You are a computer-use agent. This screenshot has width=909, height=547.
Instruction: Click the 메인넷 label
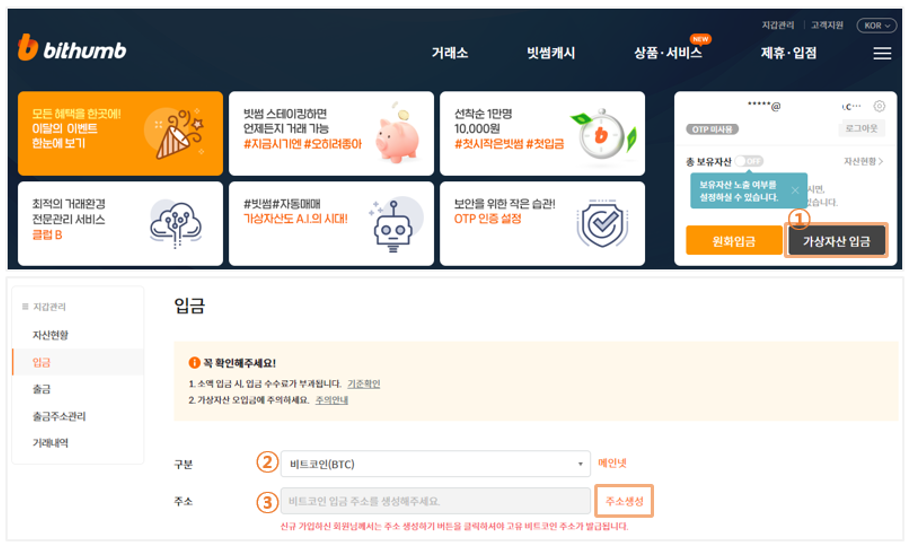pos(612,463)
